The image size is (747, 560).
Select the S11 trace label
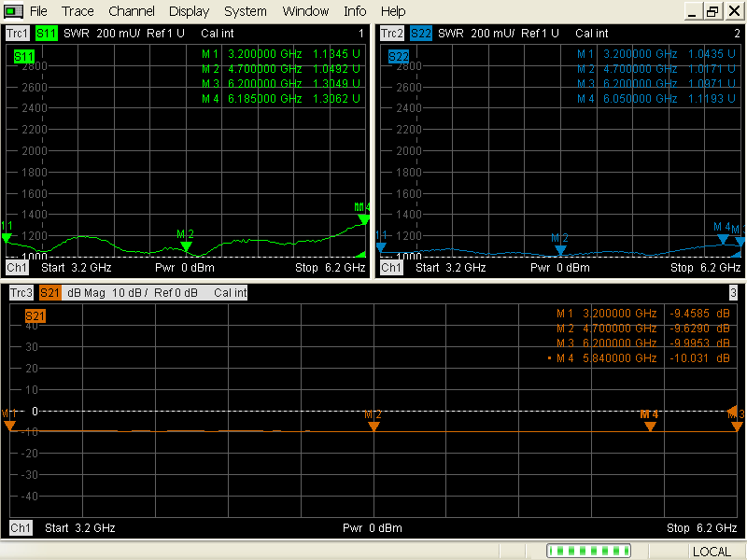click(x=46, y=33)
